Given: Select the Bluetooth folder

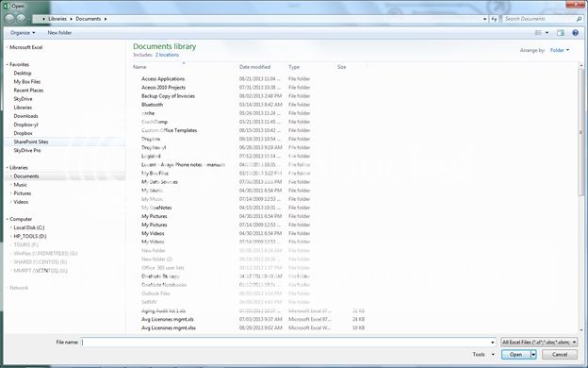Looking at the screenshot, I should pos(153,105).
